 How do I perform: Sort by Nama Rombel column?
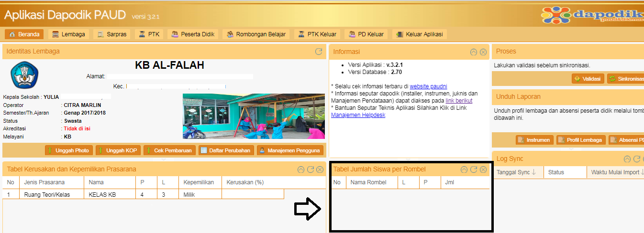pyautogui.click(x=372, y=182)
